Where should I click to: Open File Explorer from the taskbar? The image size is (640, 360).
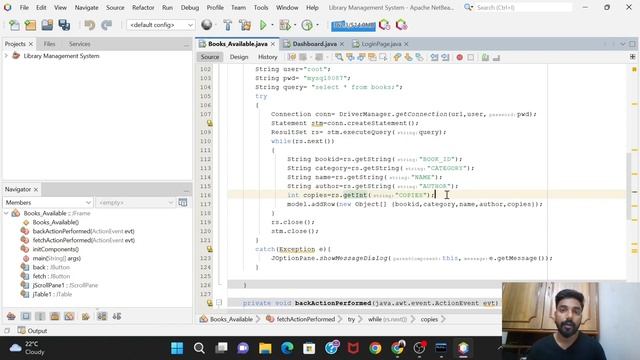[265, 348]
